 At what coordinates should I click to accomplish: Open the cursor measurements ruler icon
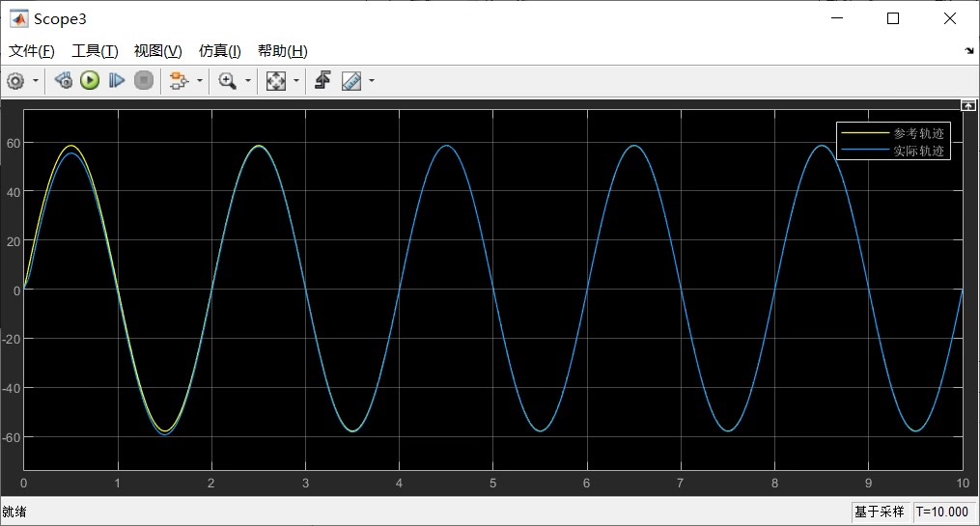point(351,80)
